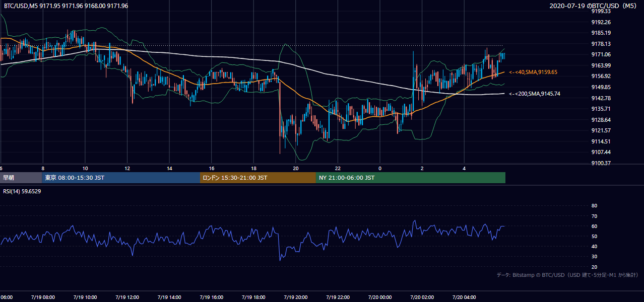Image resolution: width=644 pixels, height=302 pixels.
Task: Click price axis value 9135.71
Action: 601,109
